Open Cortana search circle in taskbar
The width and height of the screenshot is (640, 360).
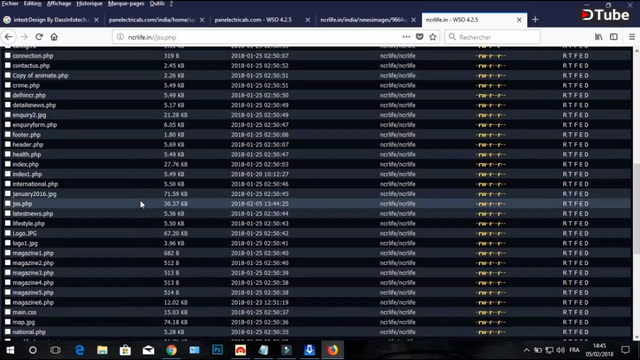pos(33,350)
